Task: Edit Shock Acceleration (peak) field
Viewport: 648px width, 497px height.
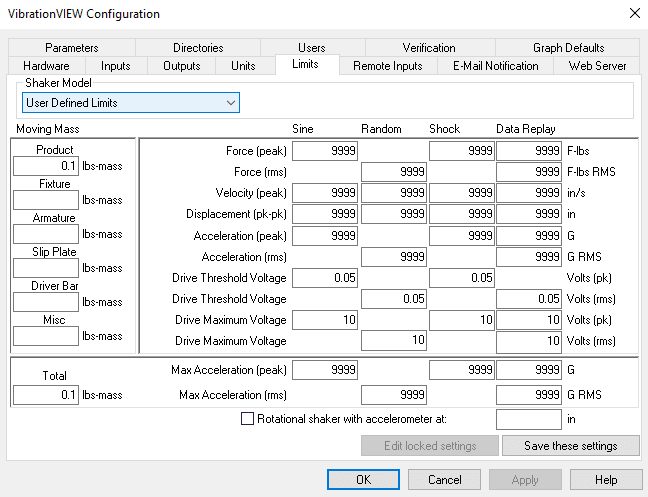Action: coord(462,236)
